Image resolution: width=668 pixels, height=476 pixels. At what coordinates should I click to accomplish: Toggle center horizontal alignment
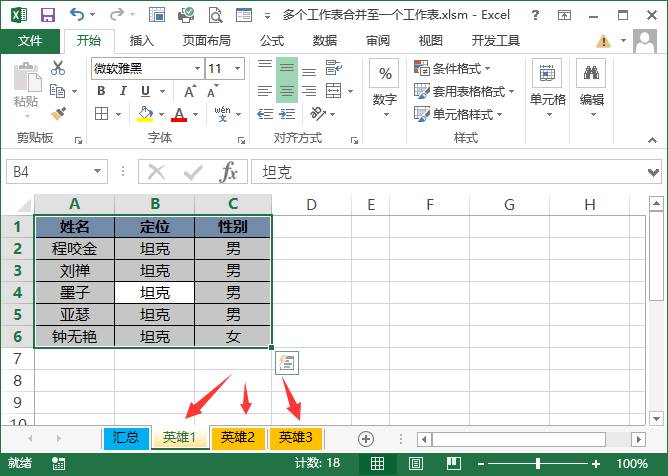tap(287, 91)
